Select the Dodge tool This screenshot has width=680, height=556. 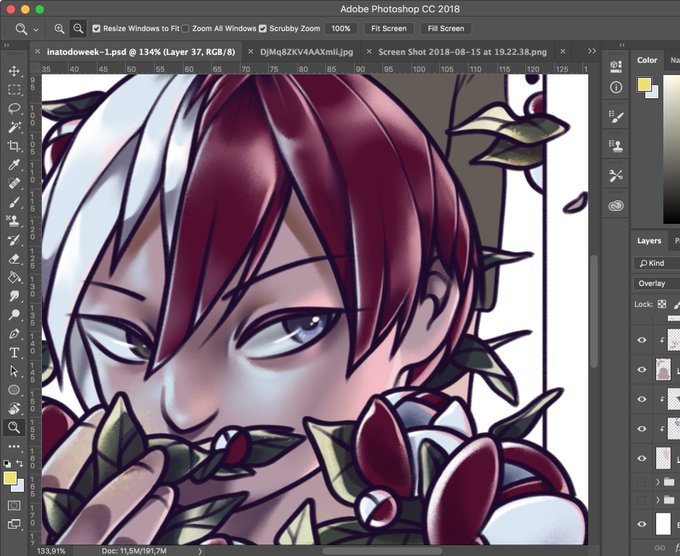click(14, 314)
